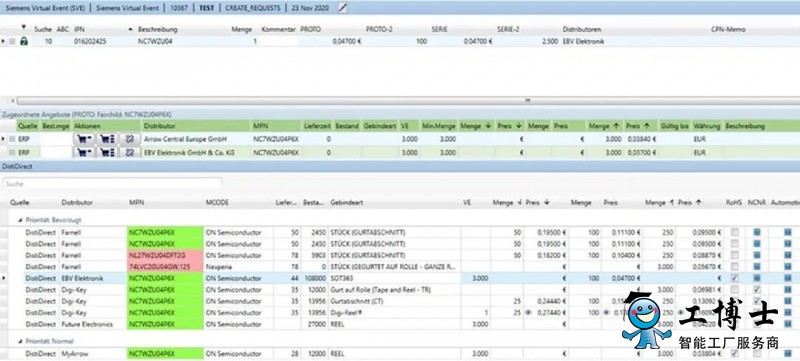The image size is (800, 361).
Task: Click green MPN cell in Future Electronics row
Action: (x=165, y=324)
